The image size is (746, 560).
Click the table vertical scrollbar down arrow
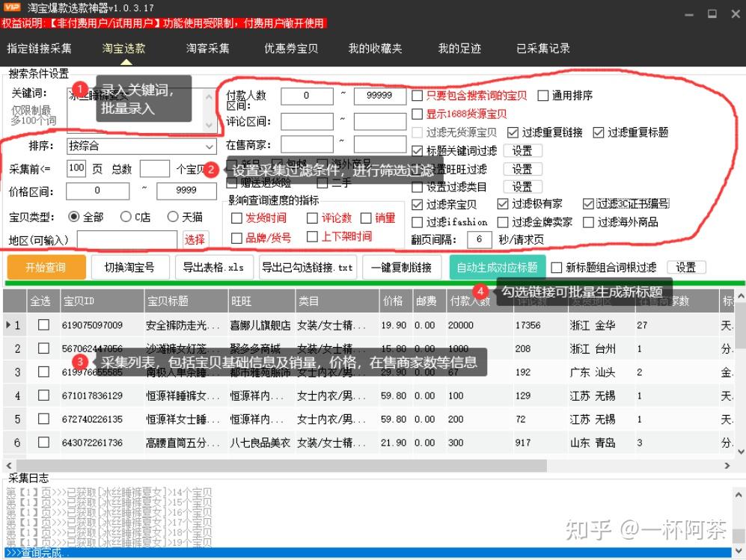[x=740, y=452]
